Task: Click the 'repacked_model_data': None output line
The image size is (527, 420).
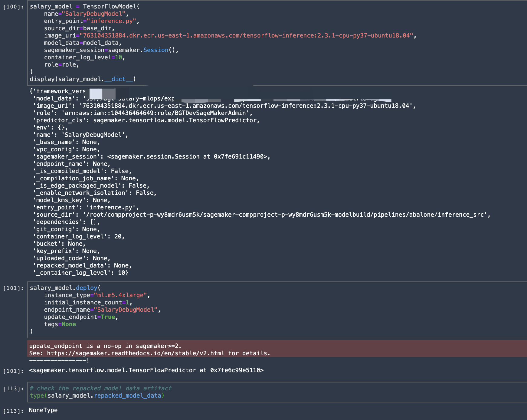Action: [83, 265]
